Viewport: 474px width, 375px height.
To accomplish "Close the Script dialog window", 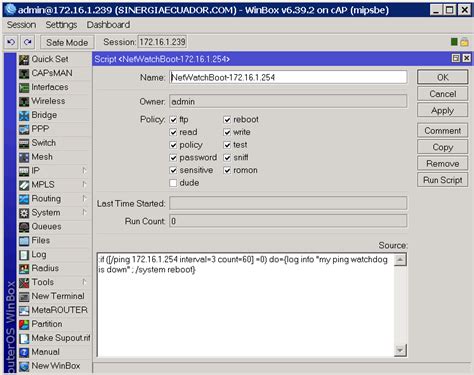I will coord(467,58).
